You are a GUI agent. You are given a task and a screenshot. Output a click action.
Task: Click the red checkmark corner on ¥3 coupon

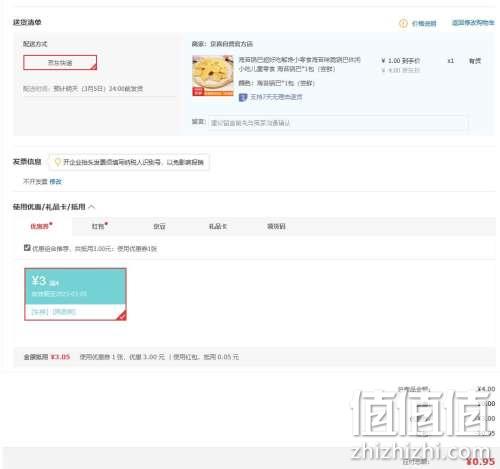[x=122, y=315]
